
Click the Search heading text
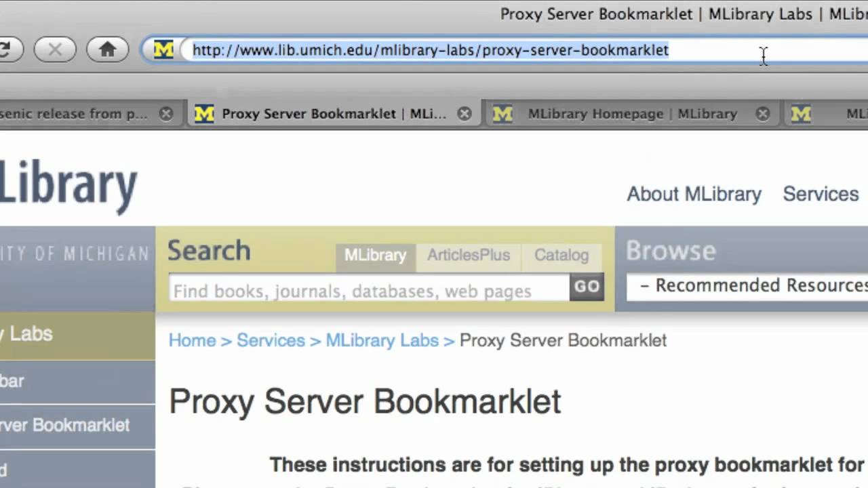(x=209, y=251)
